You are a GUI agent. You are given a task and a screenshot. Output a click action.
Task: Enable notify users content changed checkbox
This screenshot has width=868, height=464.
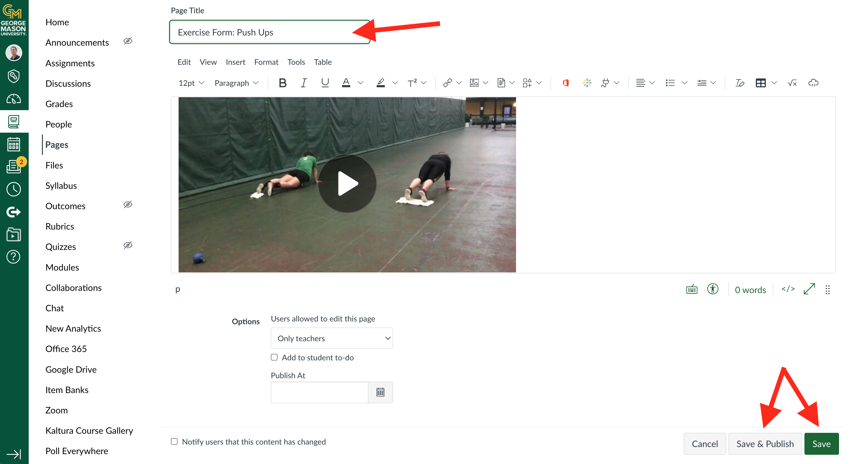click(174, 441)
